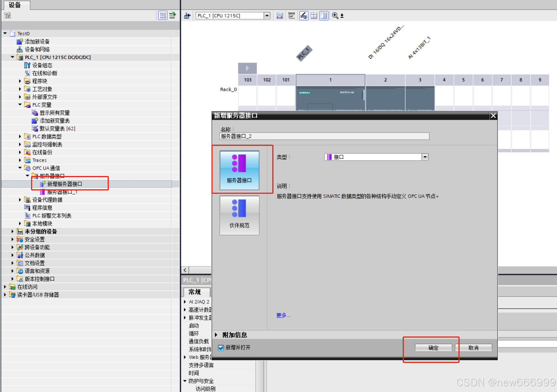Image resolution: width=557 pixels, height=392 pixels.
Task: Click the 确定 button
Action: 433,348
